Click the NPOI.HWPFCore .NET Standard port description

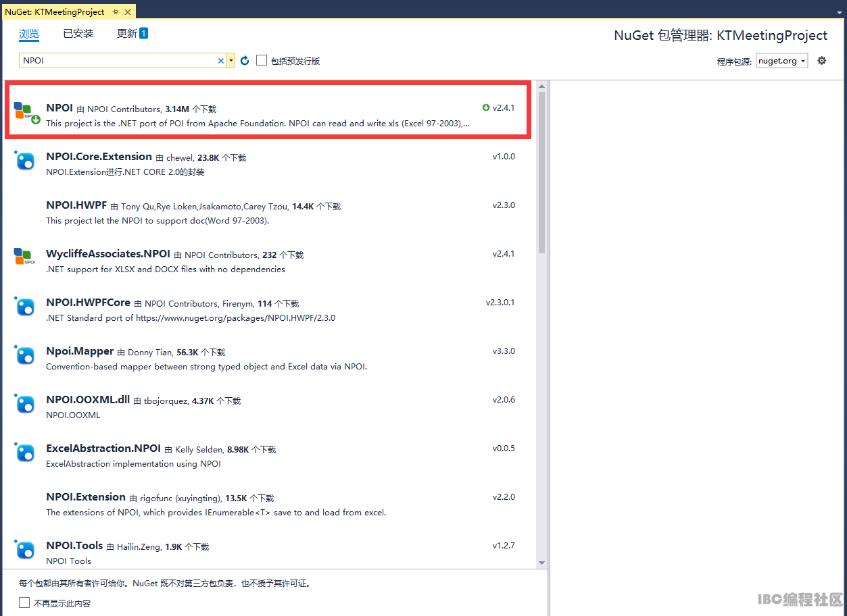click(x=191, y=318)
